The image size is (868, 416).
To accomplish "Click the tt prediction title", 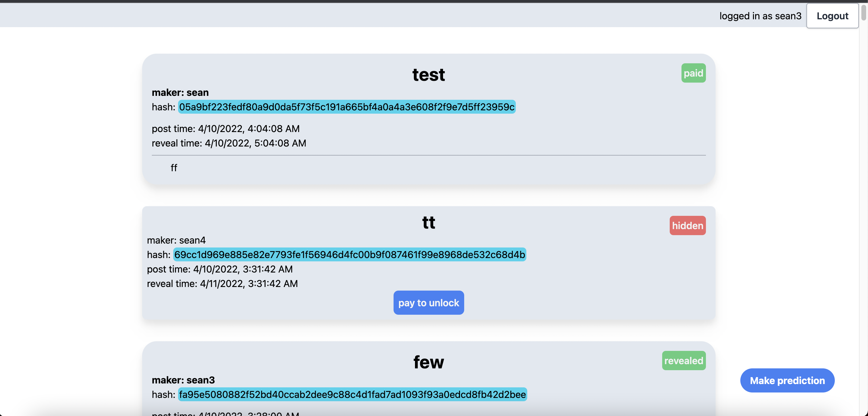I will tap(428, 222).
